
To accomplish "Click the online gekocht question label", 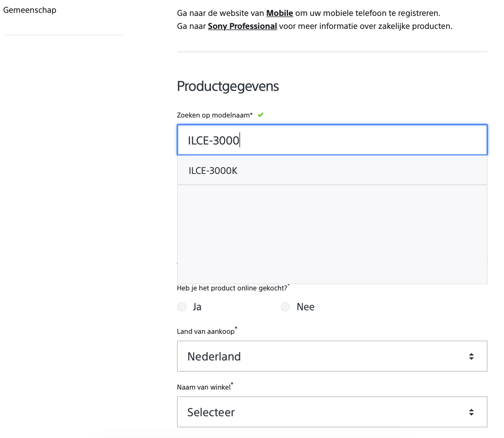I will (232, 288).
